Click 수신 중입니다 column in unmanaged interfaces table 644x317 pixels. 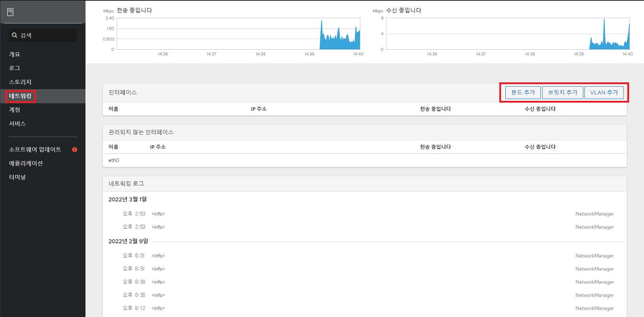click(540, 147)
